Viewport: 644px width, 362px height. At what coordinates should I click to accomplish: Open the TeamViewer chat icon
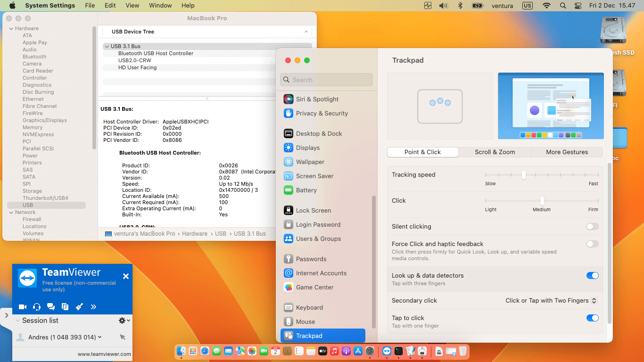click(51, 307)
